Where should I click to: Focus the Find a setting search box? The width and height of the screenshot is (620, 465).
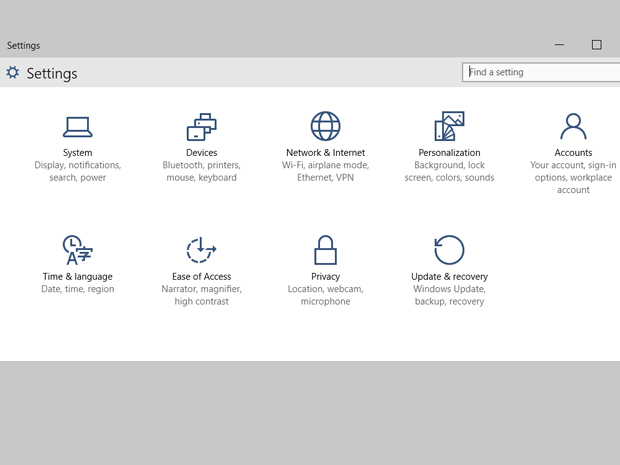coord(541,72)
